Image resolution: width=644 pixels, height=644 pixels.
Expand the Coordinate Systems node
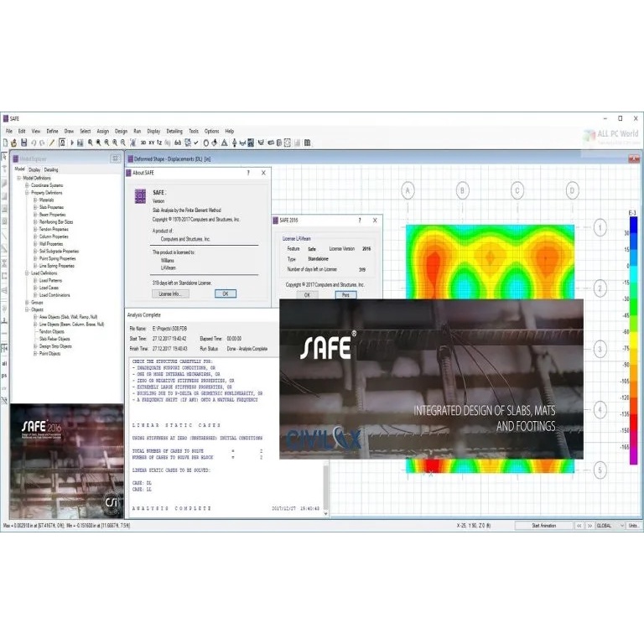[x=27, y=185]
